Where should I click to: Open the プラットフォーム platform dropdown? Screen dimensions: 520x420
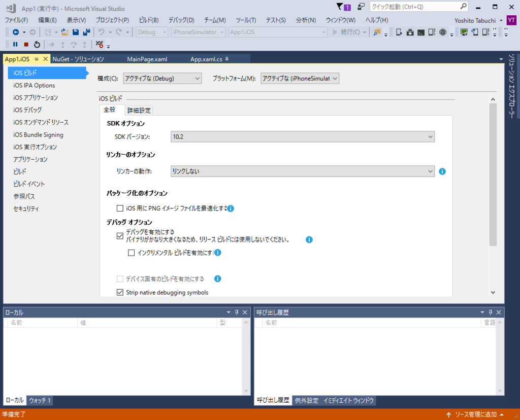pos(300,79)
